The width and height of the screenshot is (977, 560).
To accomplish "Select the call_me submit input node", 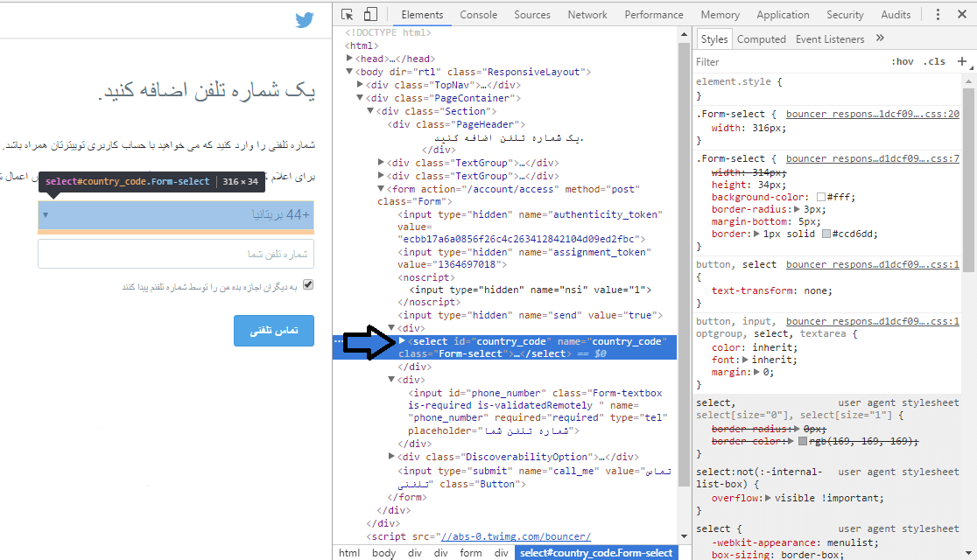I will click(x=535, y=477).
